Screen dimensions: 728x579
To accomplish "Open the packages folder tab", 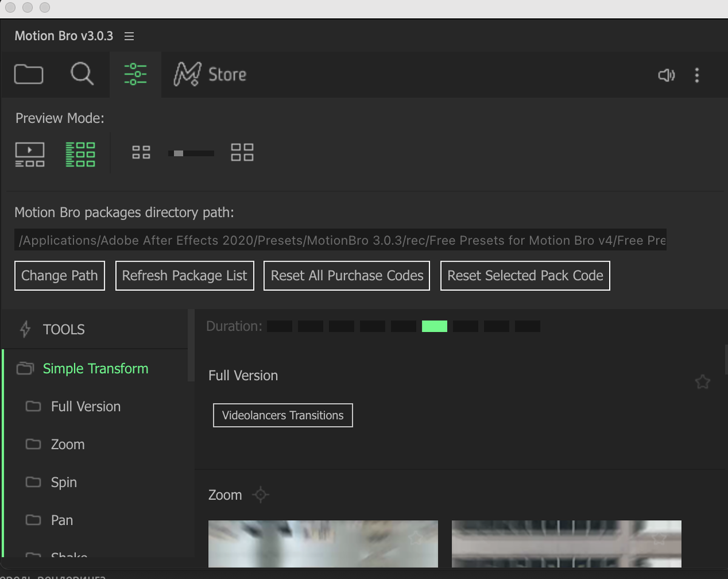I will 29,75.
